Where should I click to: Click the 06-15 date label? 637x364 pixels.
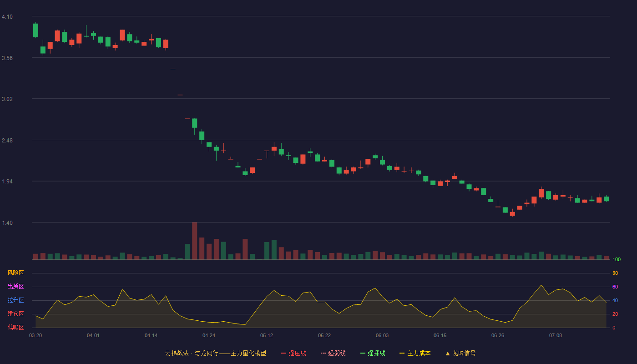click(x=440, y=335)
